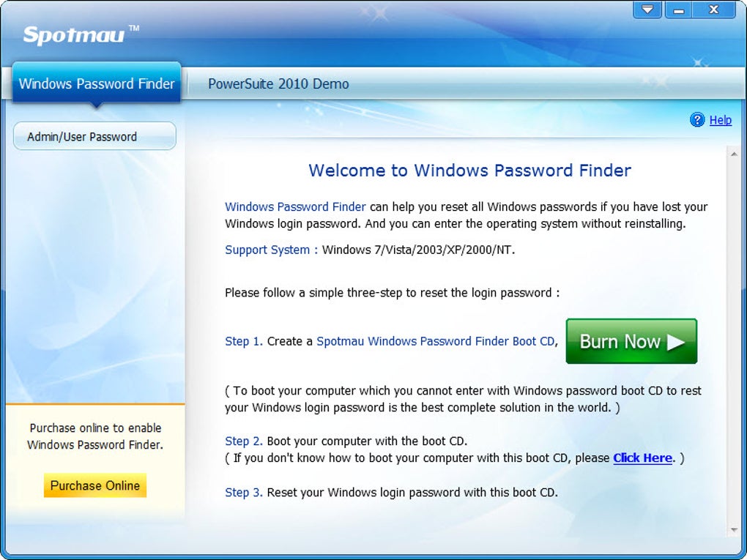The height and width of the screenshot is (560, 747).
Task: Click the yellow Purchase Online button
Action: point(94,485)
